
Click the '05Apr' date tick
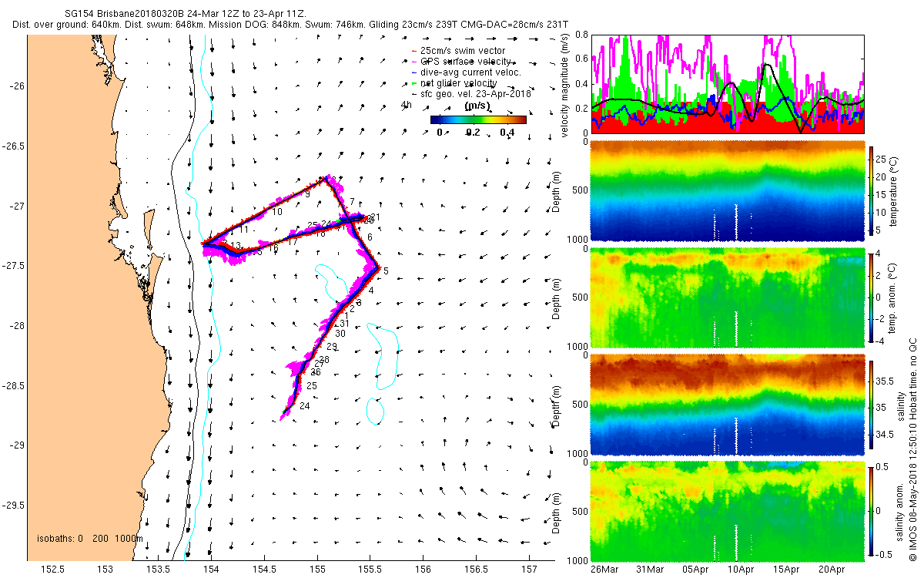(x=695, y=570)
